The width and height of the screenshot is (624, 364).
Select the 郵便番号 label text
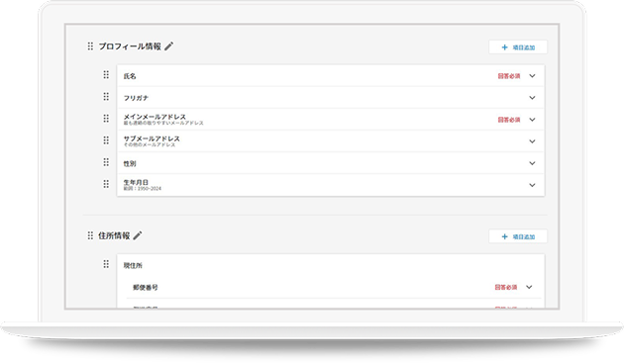tap(146, 287)
